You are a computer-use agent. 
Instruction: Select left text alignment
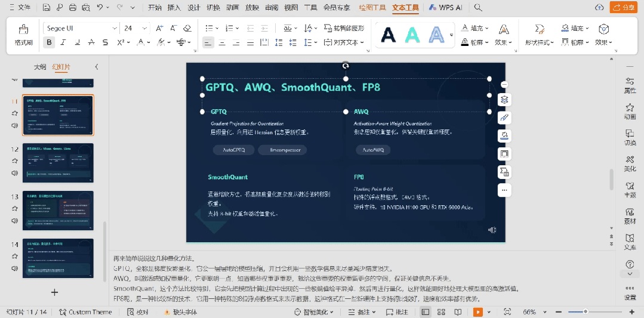coord(208,42)
